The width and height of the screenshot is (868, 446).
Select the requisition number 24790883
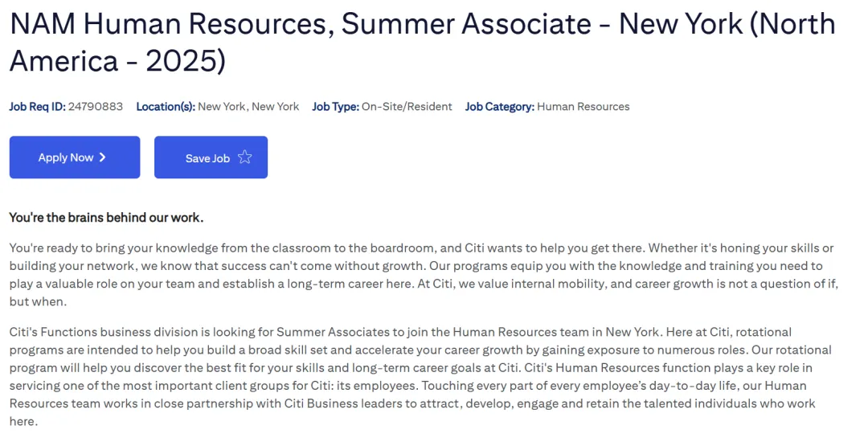96,107
